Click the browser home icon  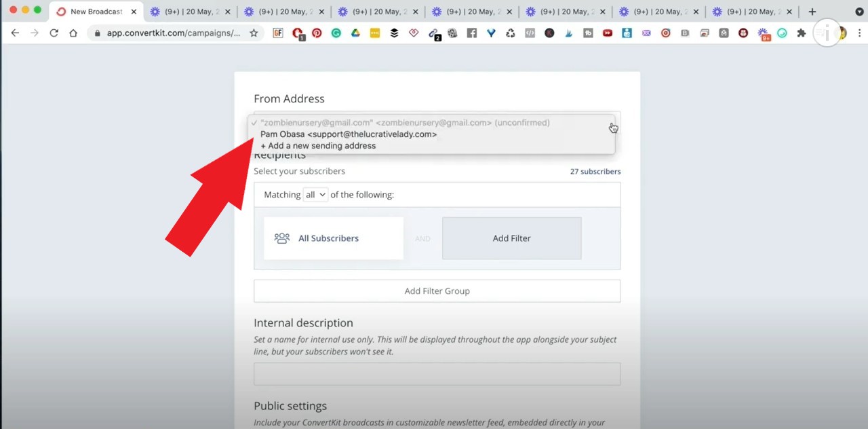(73, 32)
